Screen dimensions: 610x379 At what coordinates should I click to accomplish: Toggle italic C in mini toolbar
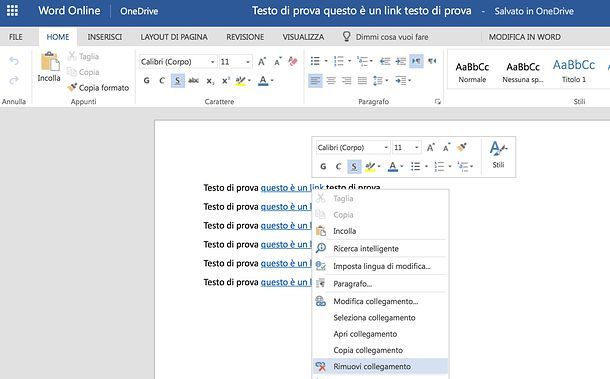[x=338, y=167]
